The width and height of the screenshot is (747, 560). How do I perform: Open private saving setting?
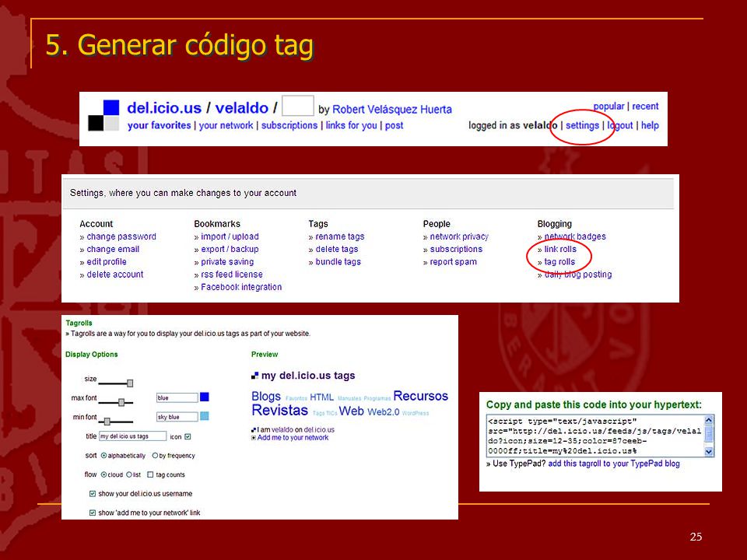click(x=227, y=262)
